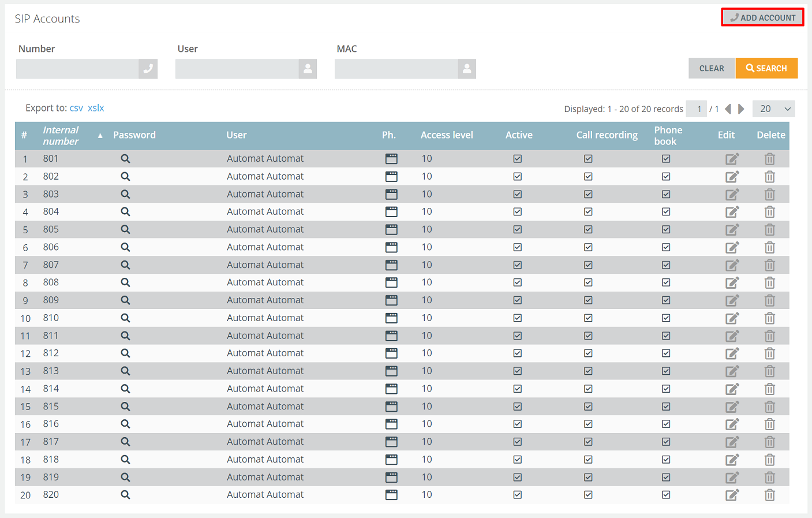This screenshot has height=518, width=812.
Task: Toggle Active checkbox for account 813
Action: [x=518, y=371]
